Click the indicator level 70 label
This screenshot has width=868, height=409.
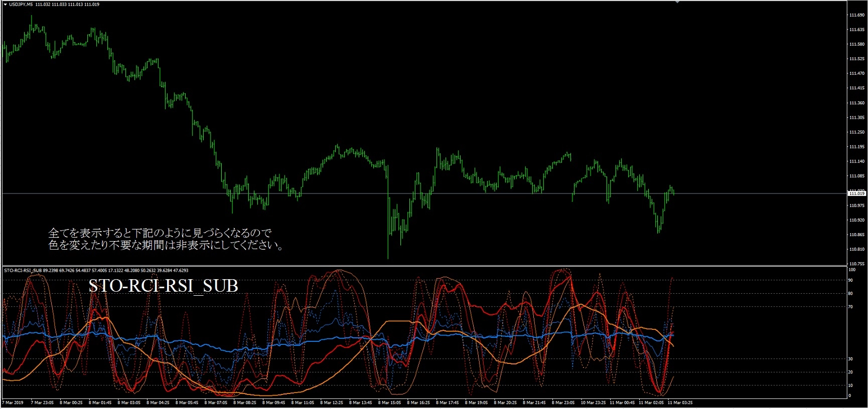pyautogui.click(x=850, y=307)
